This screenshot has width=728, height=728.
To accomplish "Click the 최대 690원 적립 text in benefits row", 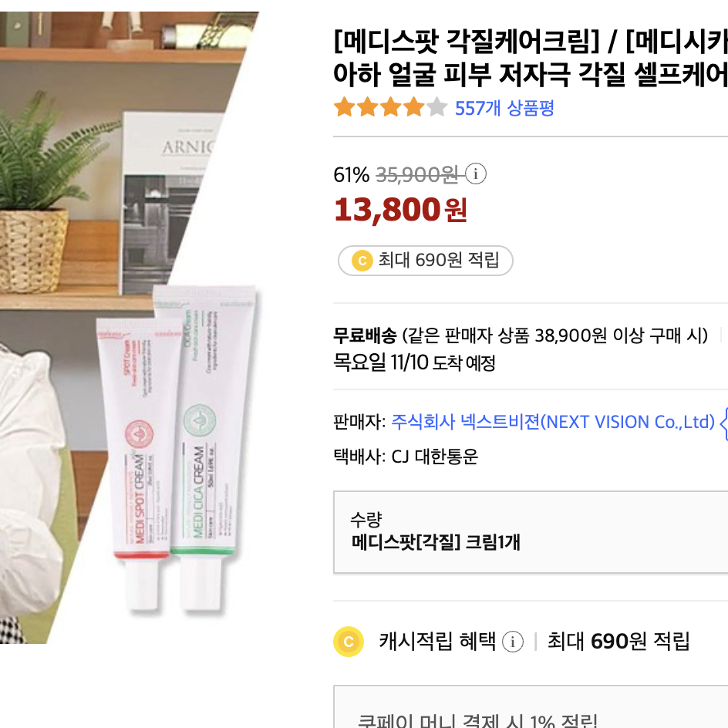I will click(x=618, y=642).
